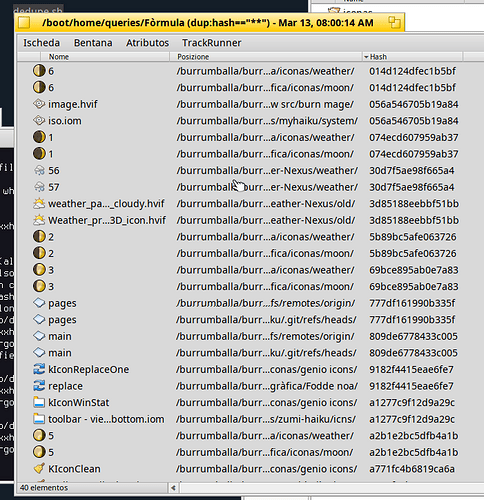Toggle sort order via Hash column arrow
Image resolution: width=484 pixels, height=500 pixels.
tap(366, 57)
